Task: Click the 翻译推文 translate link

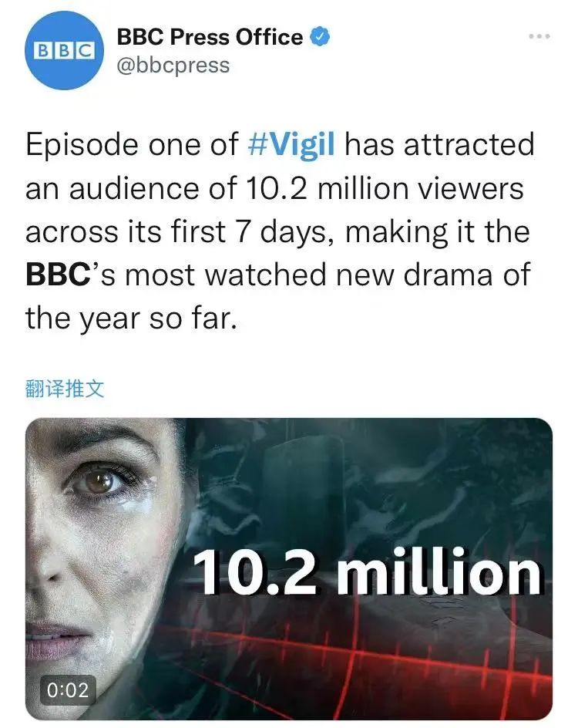Action: coord(65,389)
